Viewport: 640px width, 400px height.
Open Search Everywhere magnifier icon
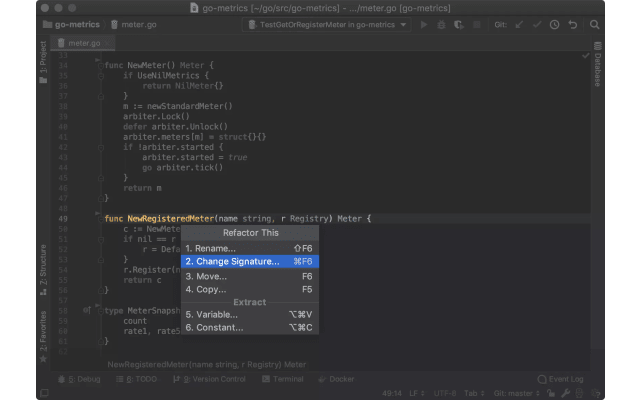594,25
